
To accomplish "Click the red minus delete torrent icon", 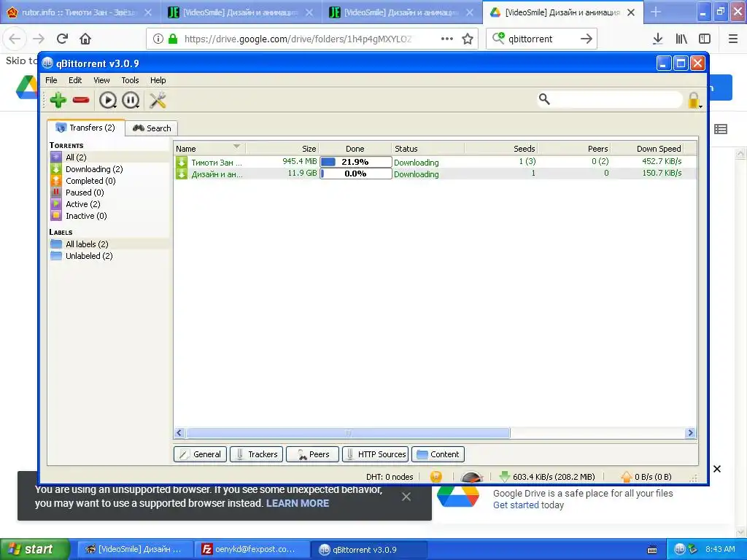I will pyautogui.click(x=81, y=100).
